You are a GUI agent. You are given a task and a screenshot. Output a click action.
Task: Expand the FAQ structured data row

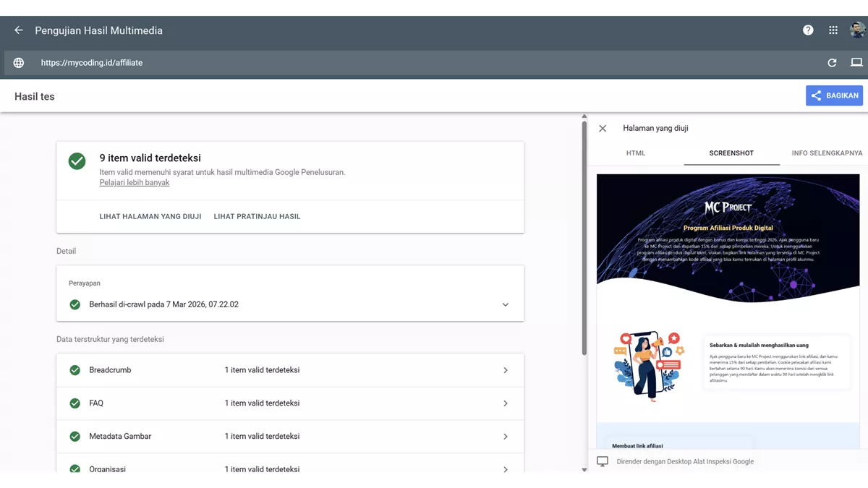coord(289,403)
